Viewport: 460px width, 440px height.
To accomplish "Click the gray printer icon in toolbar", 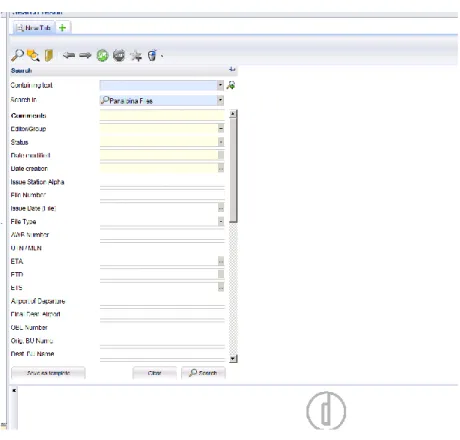I will coord(119,55).
